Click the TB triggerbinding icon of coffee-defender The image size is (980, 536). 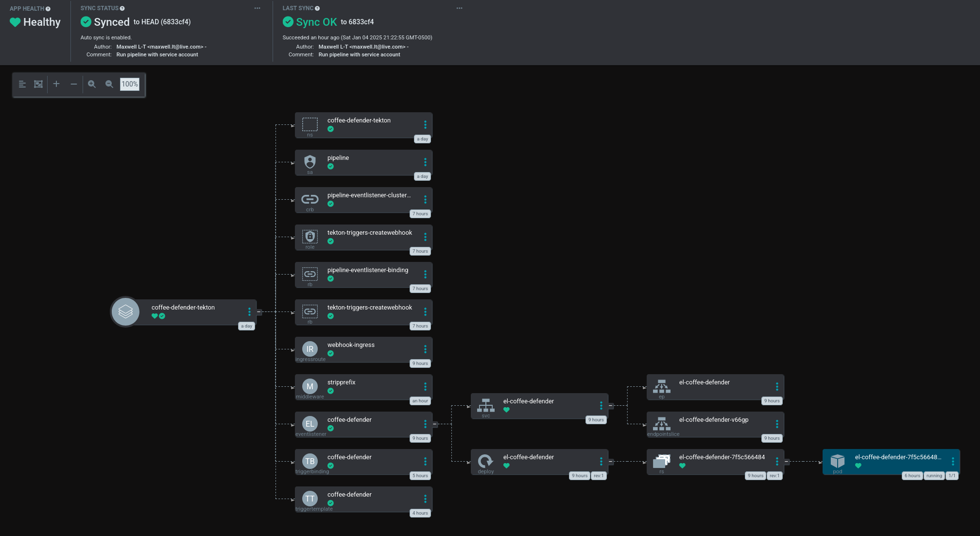310,461
